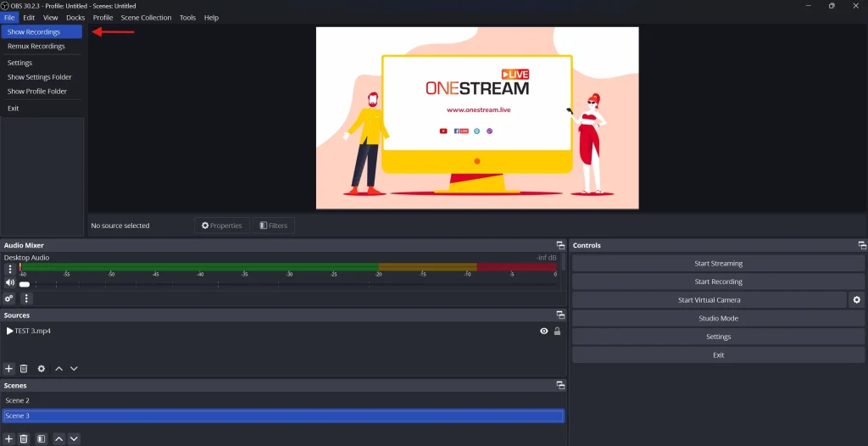This screenshot has height=446, width=868.
Task: Add a new scene with plus icon
Action: pyautogui.click(x=8, y=439)
